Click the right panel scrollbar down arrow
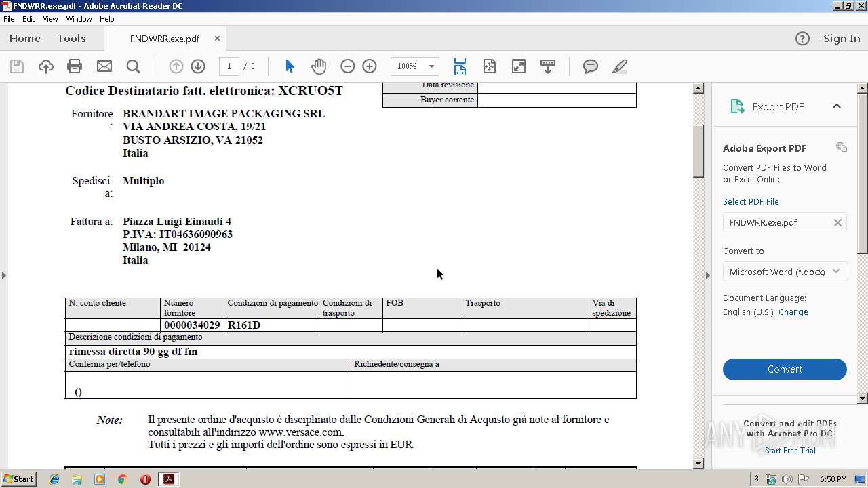 tap(863, 399)
